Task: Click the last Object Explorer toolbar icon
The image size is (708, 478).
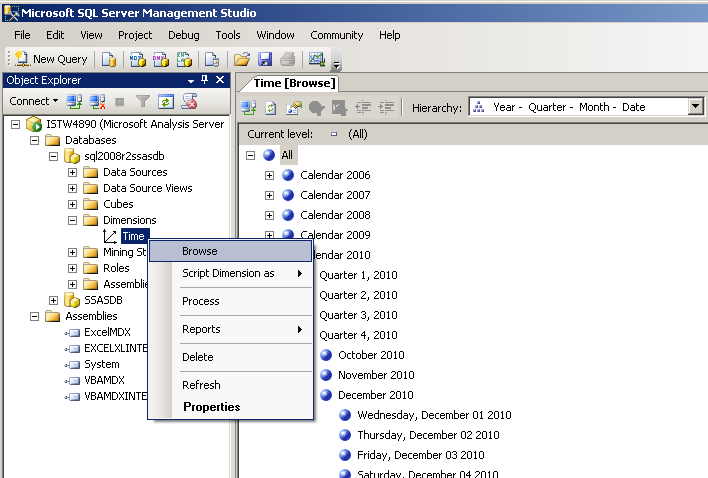Action: [189, 102]
